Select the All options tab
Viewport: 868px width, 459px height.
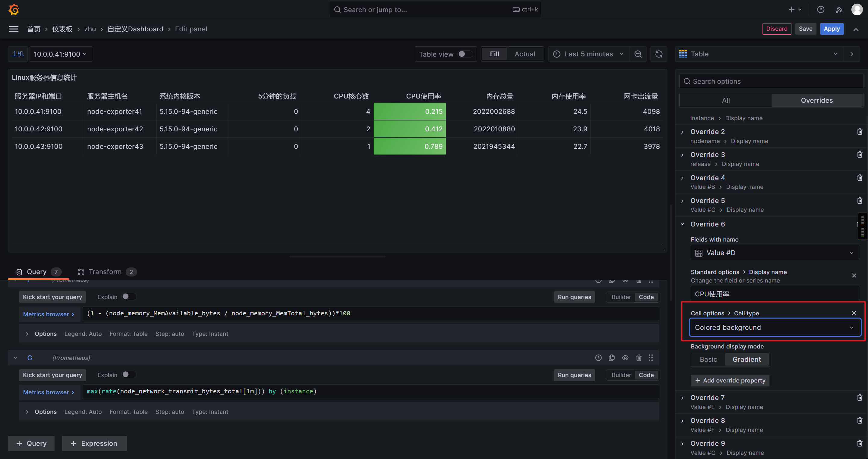(x=725, y=100)
